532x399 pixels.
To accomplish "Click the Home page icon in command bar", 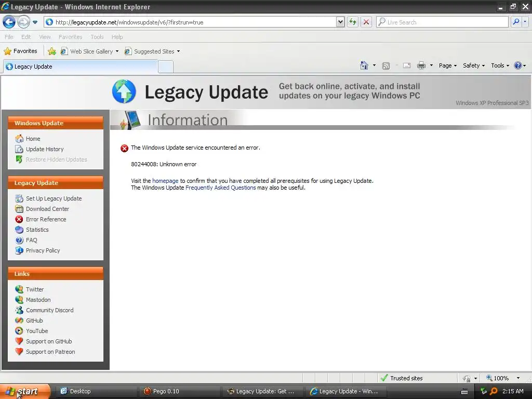I will click(x=364, y=65).
